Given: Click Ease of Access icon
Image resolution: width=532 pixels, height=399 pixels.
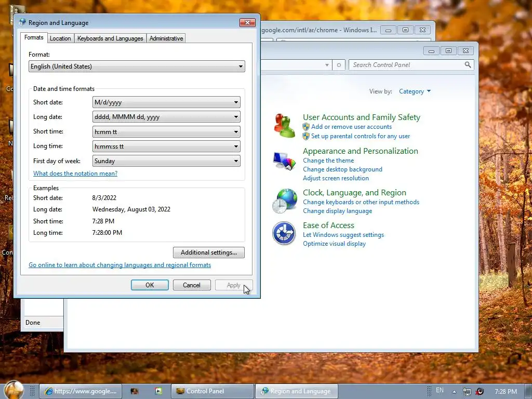Looking at the screenshot, I should point(284,233).
